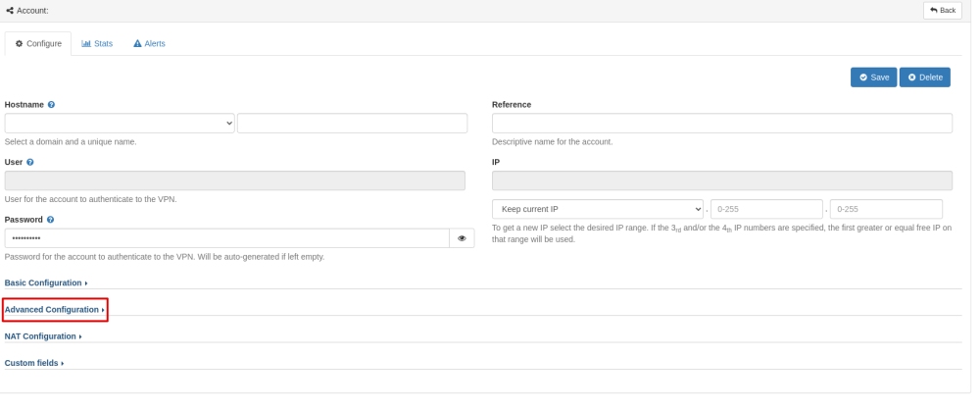The image size is (980, 410).
Task: Toggle password visibility with the eye icon
Action: coord(462,238)
